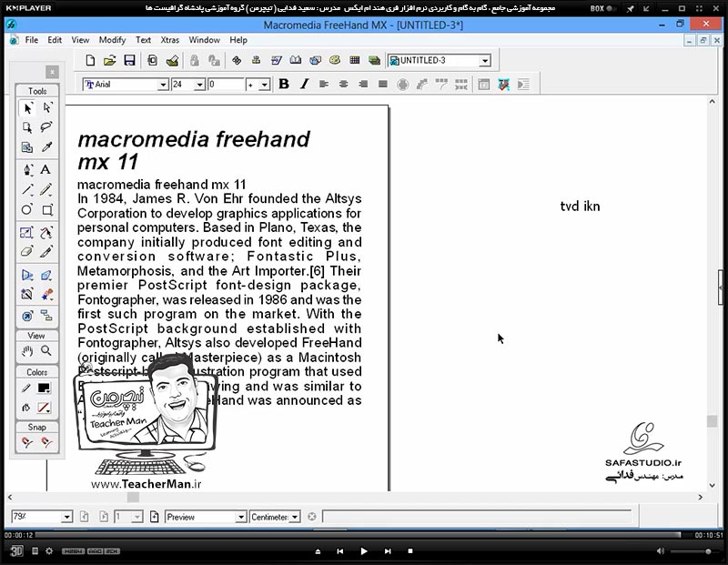Stop video playback
Image resolution: width=728 pixels, height=565 pixels.
(410, 551)
